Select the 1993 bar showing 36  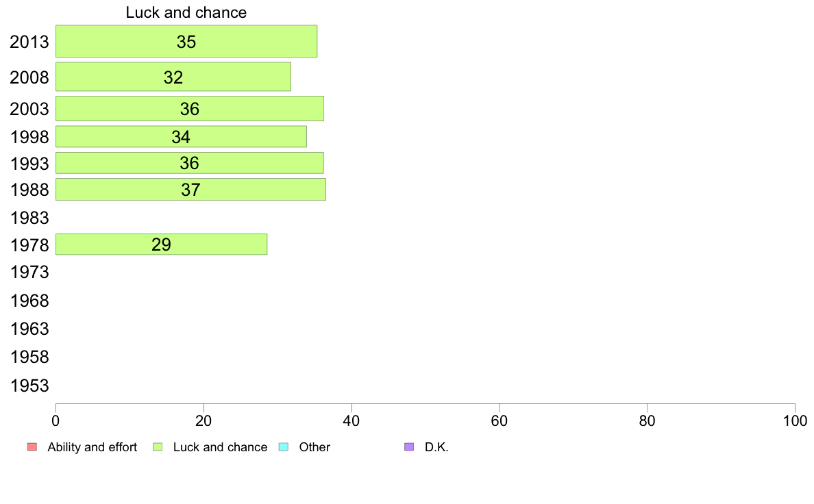pyautogui.click(x=190, y=163)
